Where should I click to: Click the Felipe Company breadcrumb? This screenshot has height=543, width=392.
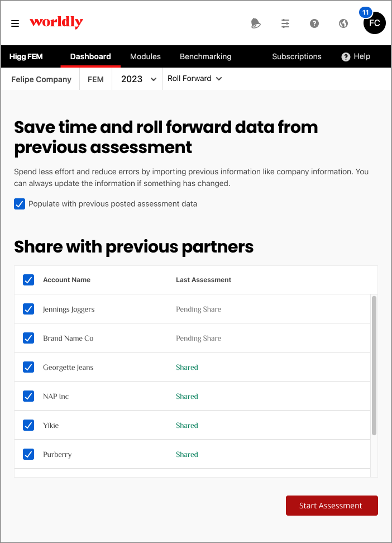coord(41,79)
